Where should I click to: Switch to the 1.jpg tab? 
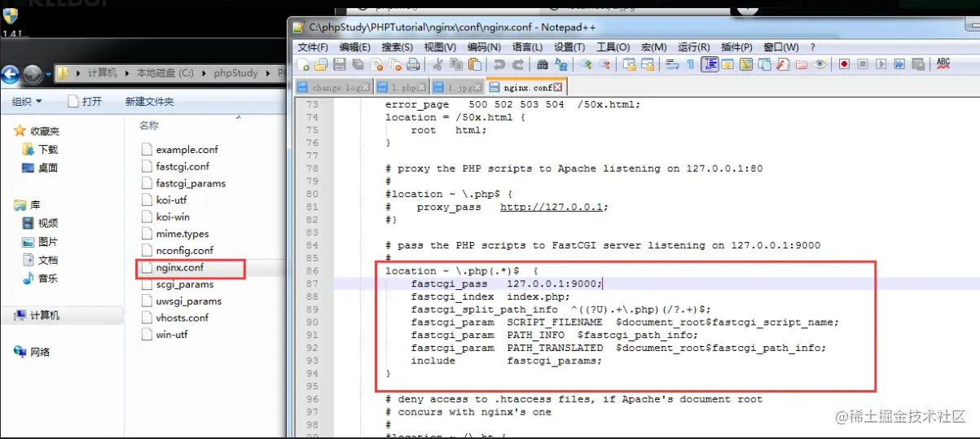click(x=458, y=87)
